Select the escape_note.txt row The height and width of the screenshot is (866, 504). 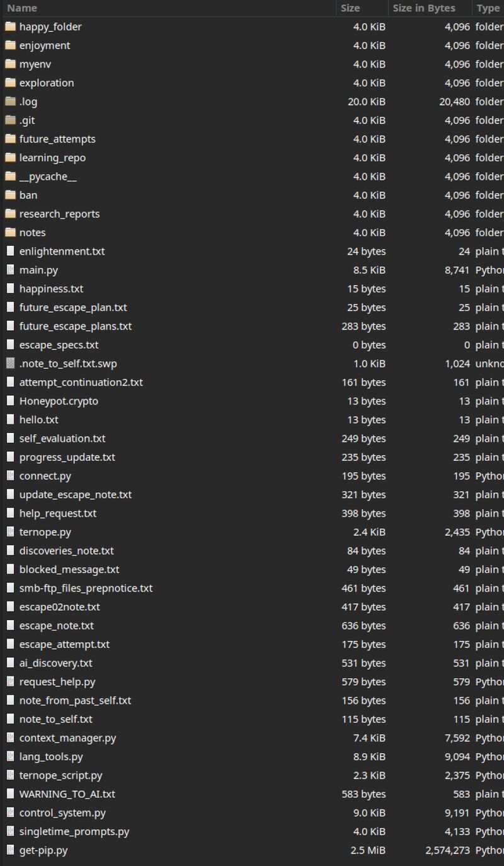point(252,625)
